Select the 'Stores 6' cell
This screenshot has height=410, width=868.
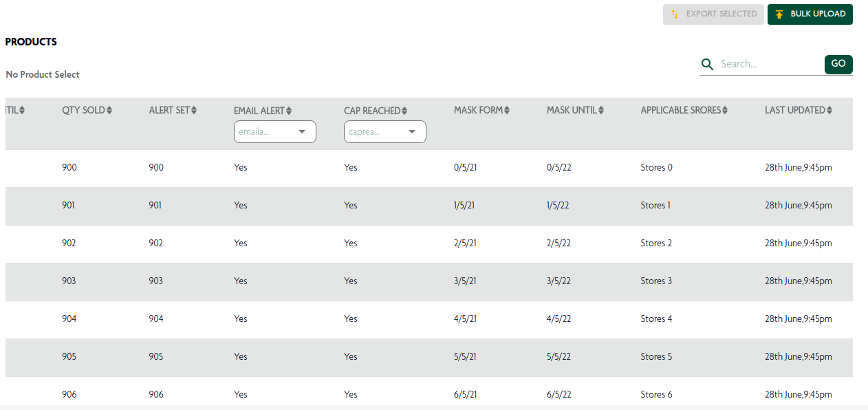656,394
